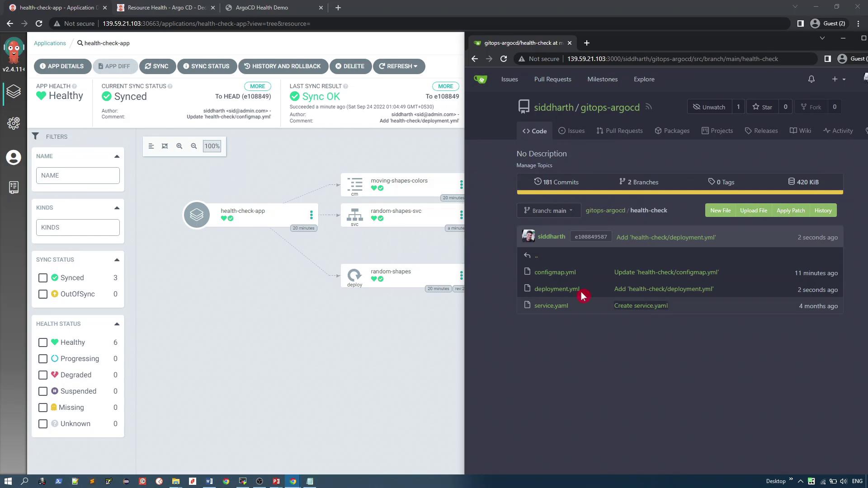Open user info icon in Argo sidebar
The image size is (868, 488).
pyautogui.click(x=14, y=157)
